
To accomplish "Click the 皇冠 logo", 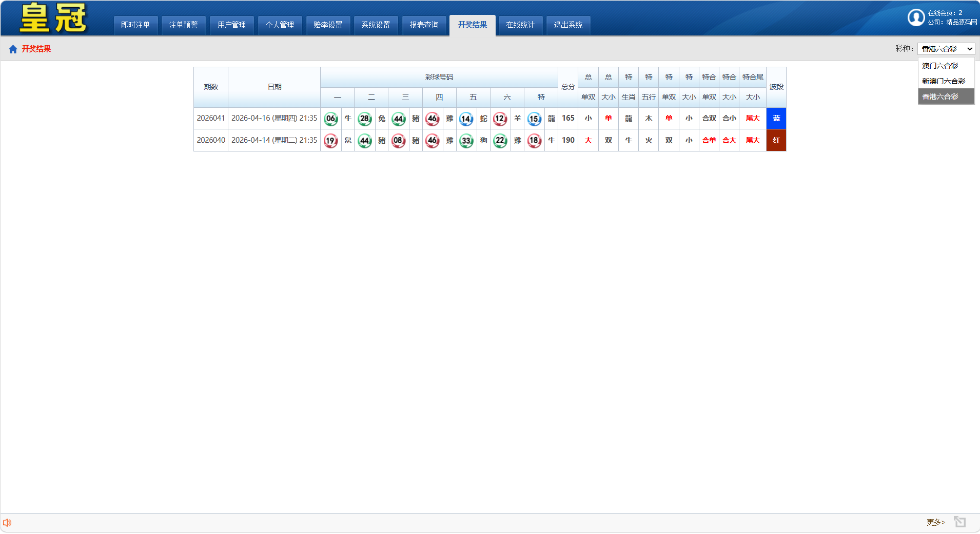I will click(x=53, y=18).
